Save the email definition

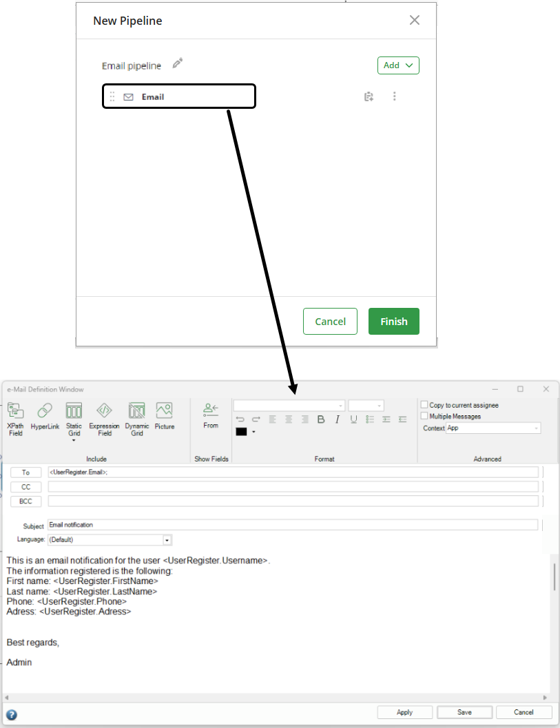[464, 712]
